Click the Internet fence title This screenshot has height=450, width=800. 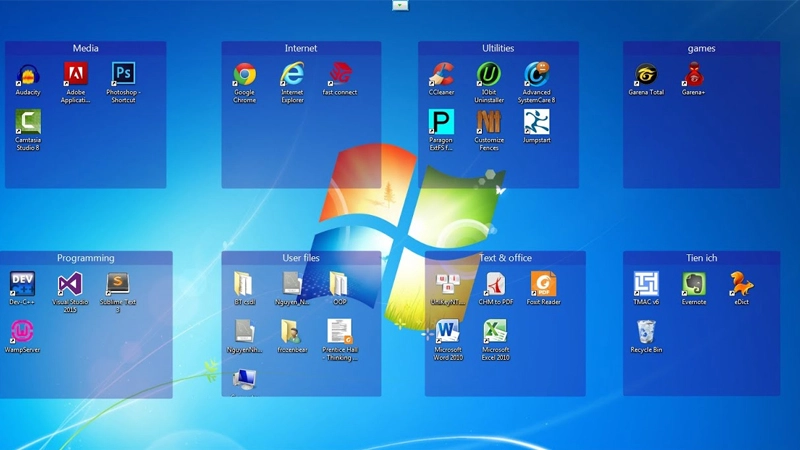click(x=301, y=48)
